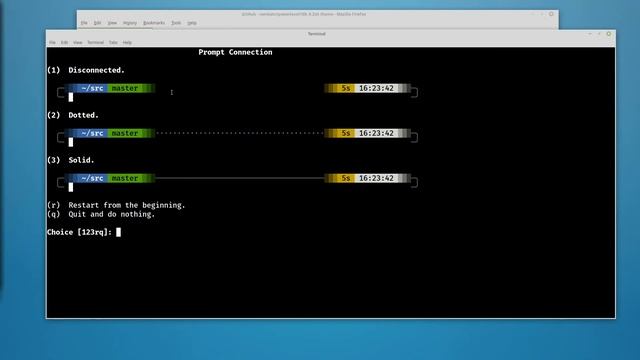
Task: Open the Terminal window's View menu
Action: (78, 42)
